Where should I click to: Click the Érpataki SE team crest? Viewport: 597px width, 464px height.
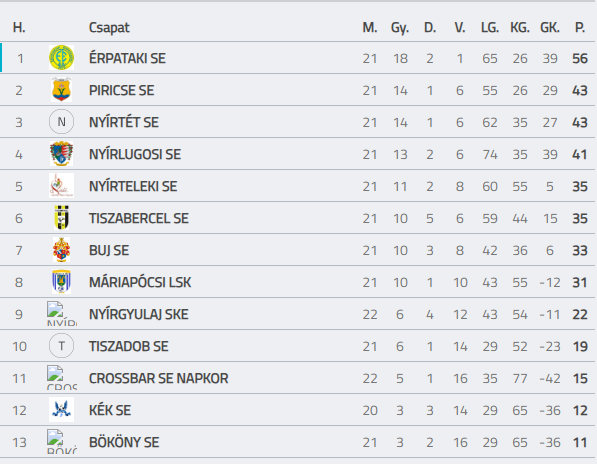(x=61, y=58)
